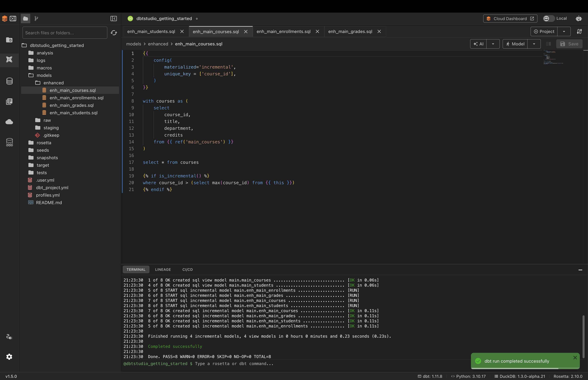Click the dbt 1.11.8 status entry
The image size is (588, 380).
(x=430, y=376)
